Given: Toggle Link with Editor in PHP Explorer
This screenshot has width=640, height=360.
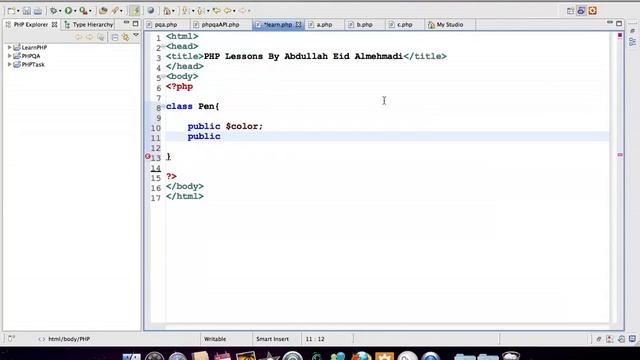Looking at the screenshot, I should tap(126, 38).
